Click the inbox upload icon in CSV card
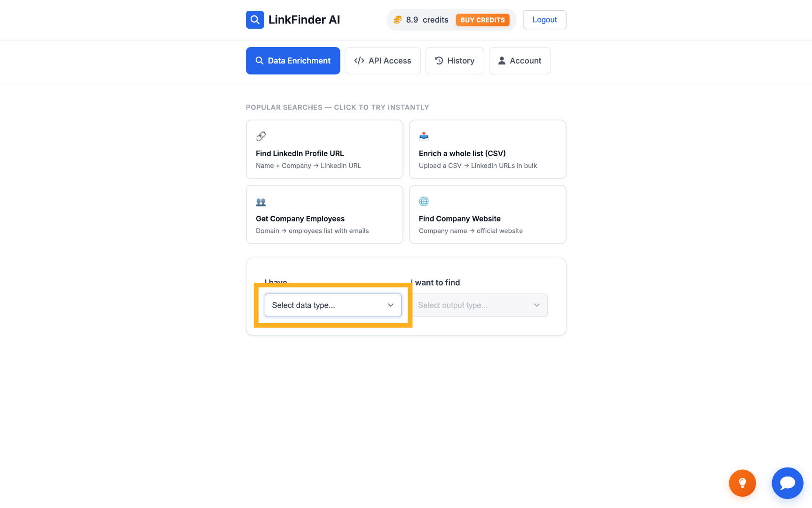Image resolution: width=812 pixels, height=508 pixels. pos(424,136)
